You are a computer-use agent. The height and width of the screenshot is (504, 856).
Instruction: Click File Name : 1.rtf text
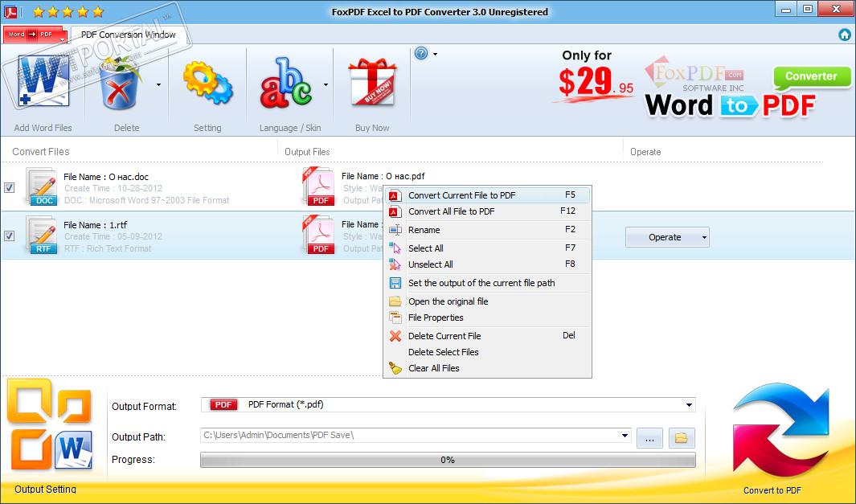[x=95, y=225]
